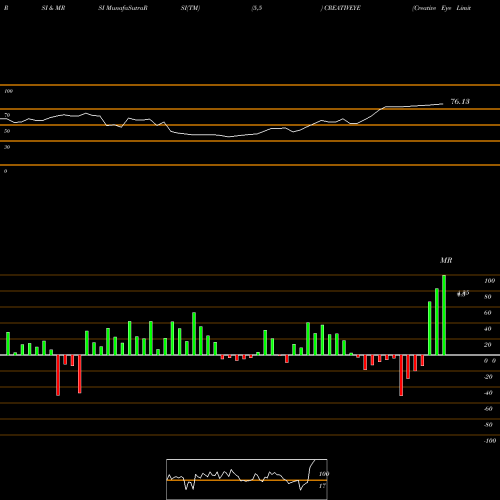This screenshot has height=500, width=500.
Task: Click the MR label above the histogram
Action: [x=446, y=260]
